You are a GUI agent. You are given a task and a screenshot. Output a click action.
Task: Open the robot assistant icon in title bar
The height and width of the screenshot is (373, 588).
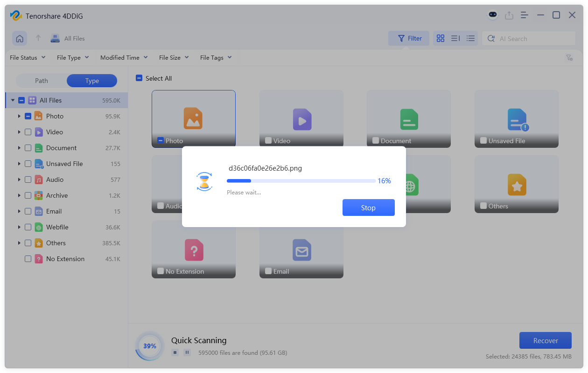(493, 15)
